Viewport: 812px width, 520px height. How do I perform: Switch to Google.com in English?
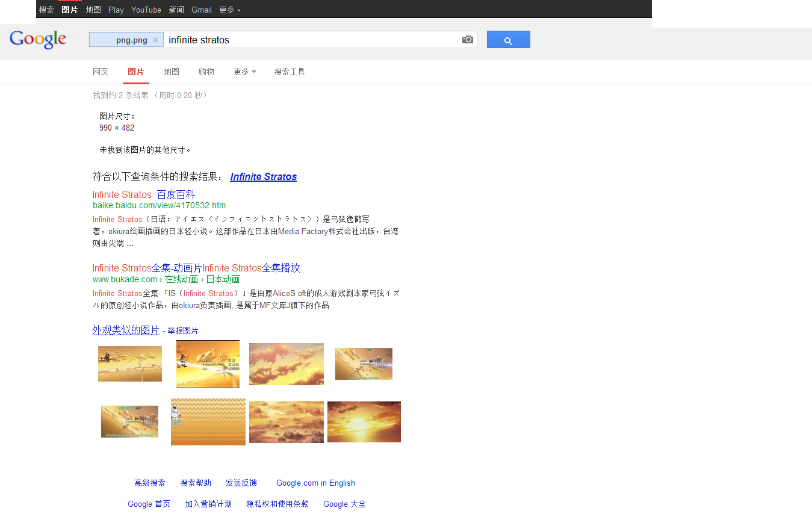click(315, 483)
